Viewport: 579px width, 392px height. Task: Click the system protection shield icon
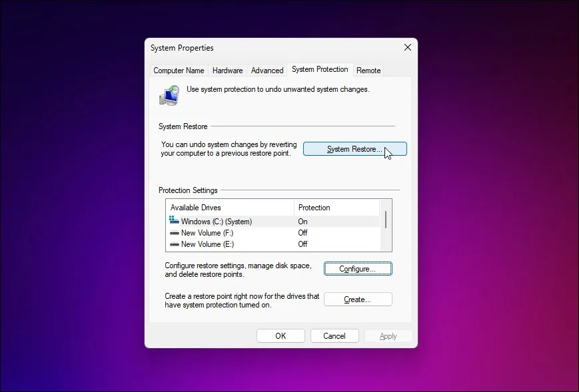(x=169, y=95)
